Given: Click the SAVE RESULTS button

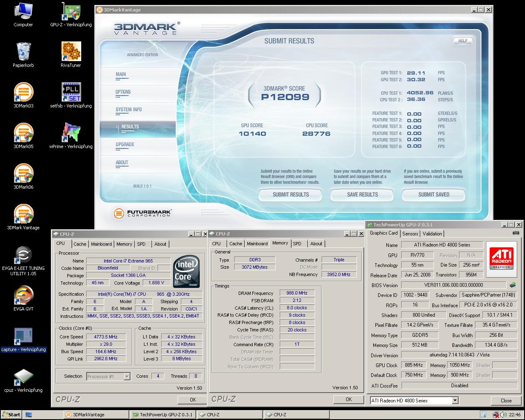Looking at the screenshot, I should (x=362, y=194).
